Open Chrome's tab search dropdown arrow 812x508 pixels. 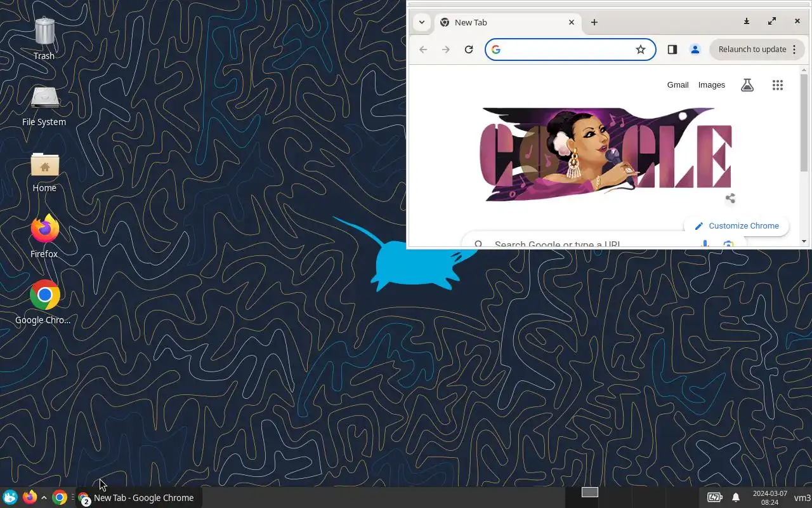[422, 22]
